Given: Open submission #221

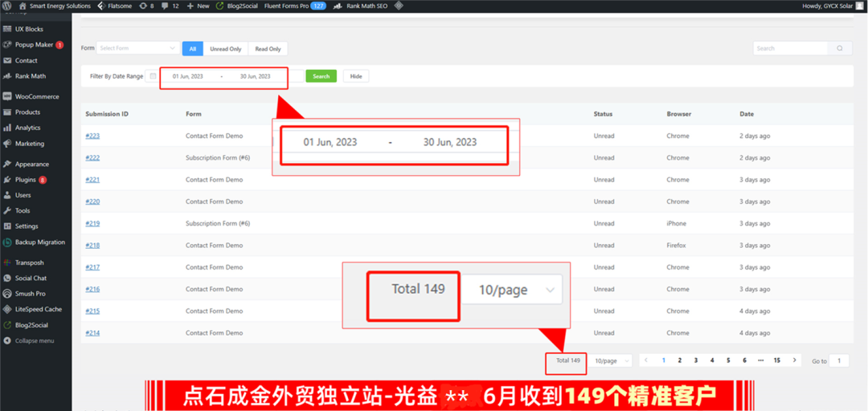Looking at the screenshot, I should (92, 180).
